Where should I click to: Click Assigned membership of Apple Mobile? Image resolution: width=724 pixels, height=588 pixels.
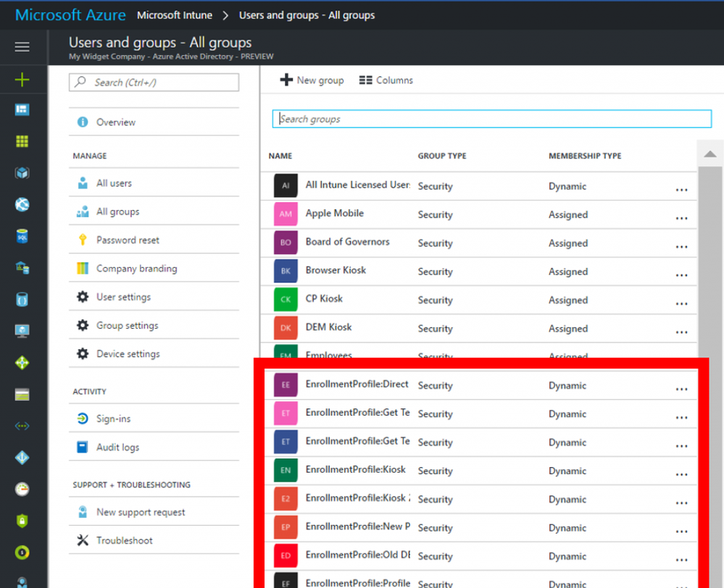point(568,214)
